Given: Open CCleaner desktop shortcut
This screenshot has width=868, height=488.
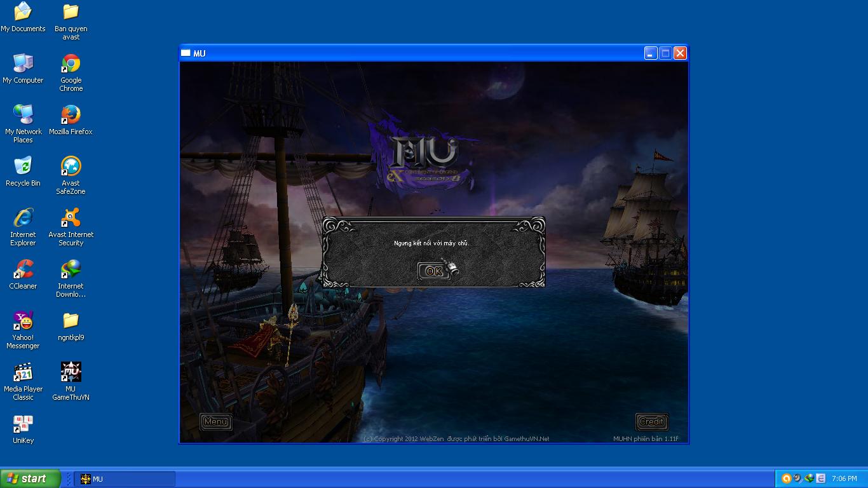Looking at the screenshot, I should tap(23, 274).
